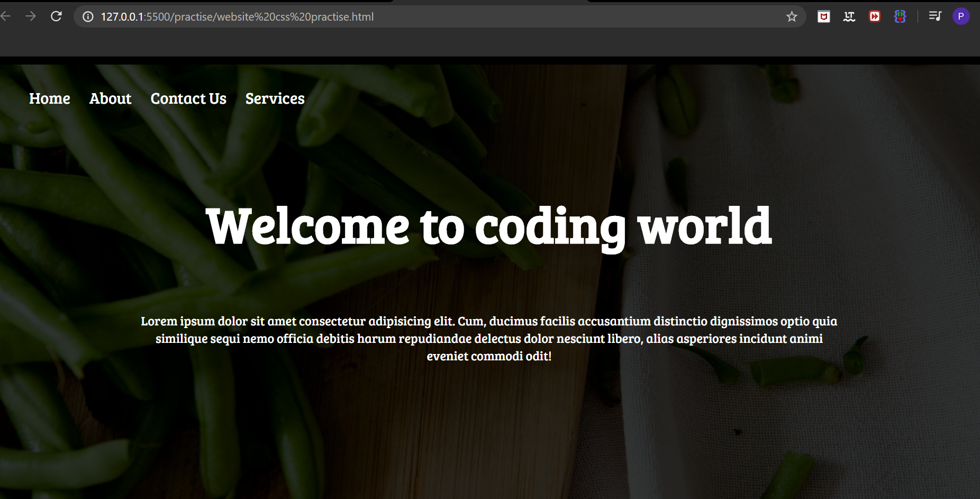This screenshot has height=499, width=980.
Task: Open the purple P profile avatar
Action: coord(961,16)
